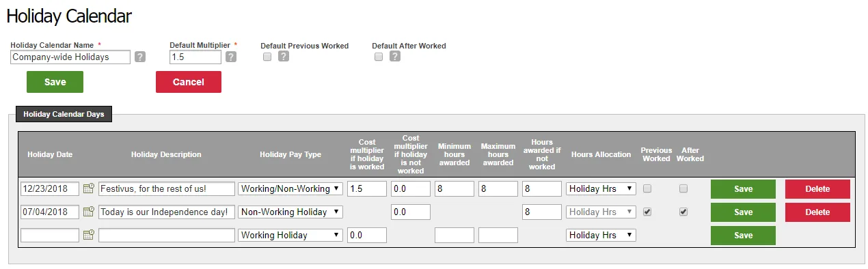This screenshot has height=269, width=868.
Task: Click hours if not worked field, Festivus row
Action: click(542, 189)
